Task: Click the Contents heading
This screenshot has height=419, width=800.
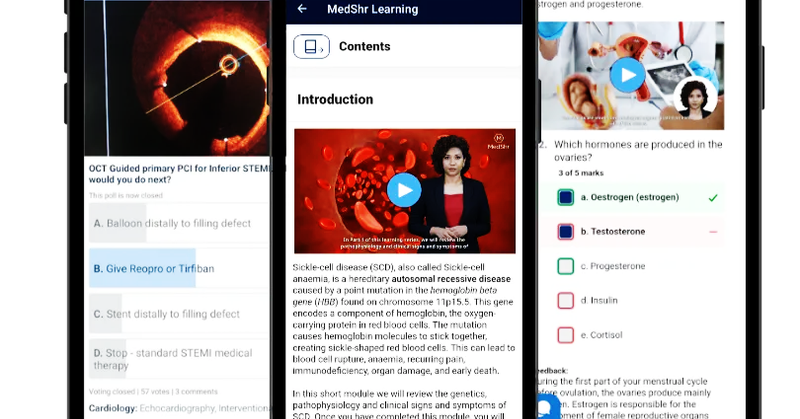Action: (365, 46)
